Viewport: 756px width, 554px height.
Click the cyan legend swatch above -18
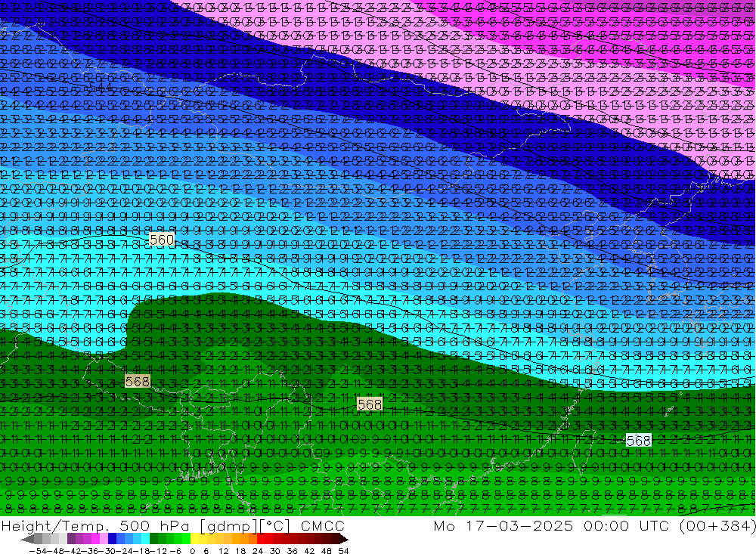(146, 539)
